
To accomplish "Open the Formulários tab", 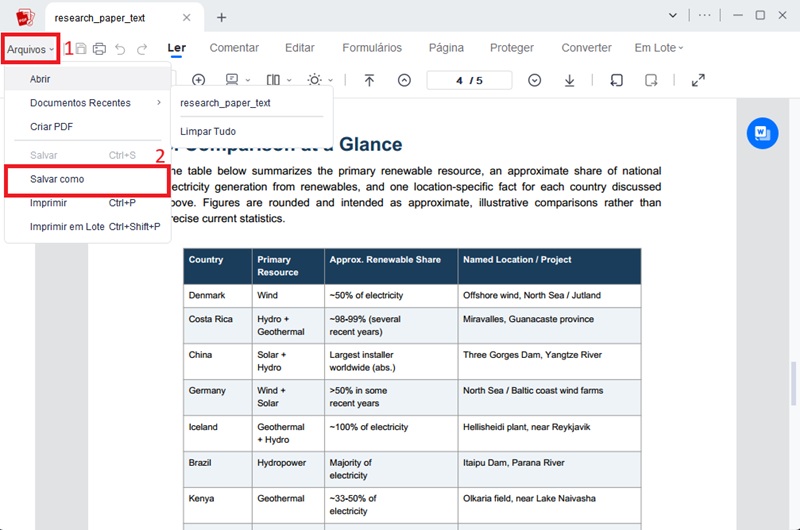I will coord(372,48).
